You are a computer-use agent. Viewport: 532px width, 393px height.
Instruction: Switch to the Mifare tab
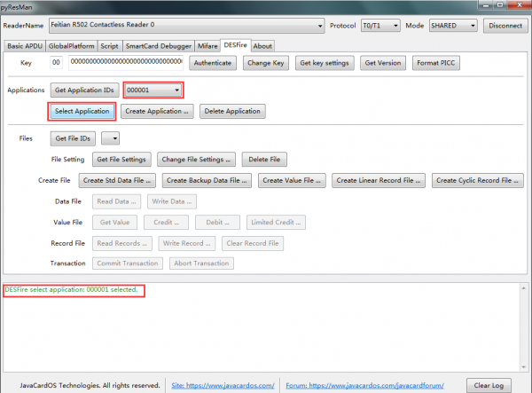(x=207, y=46)
